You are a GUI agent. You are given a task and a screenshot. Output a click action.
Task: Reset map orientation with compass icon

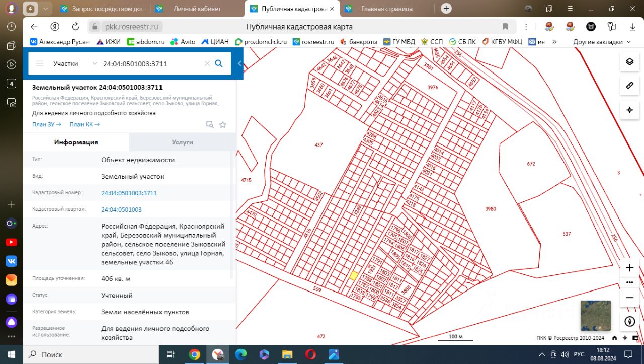[629, 321]
